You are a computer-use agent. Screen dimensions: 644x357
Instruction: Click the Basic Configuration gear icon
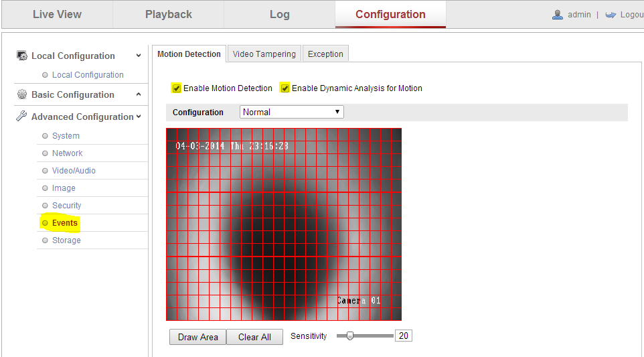pyautogui.click(x=22, y=95)
